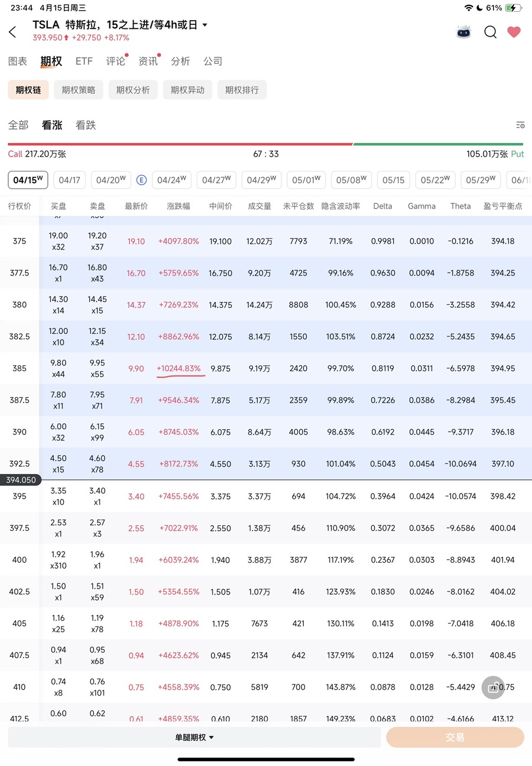Select the 04/20 expiration date

[112, 180]
